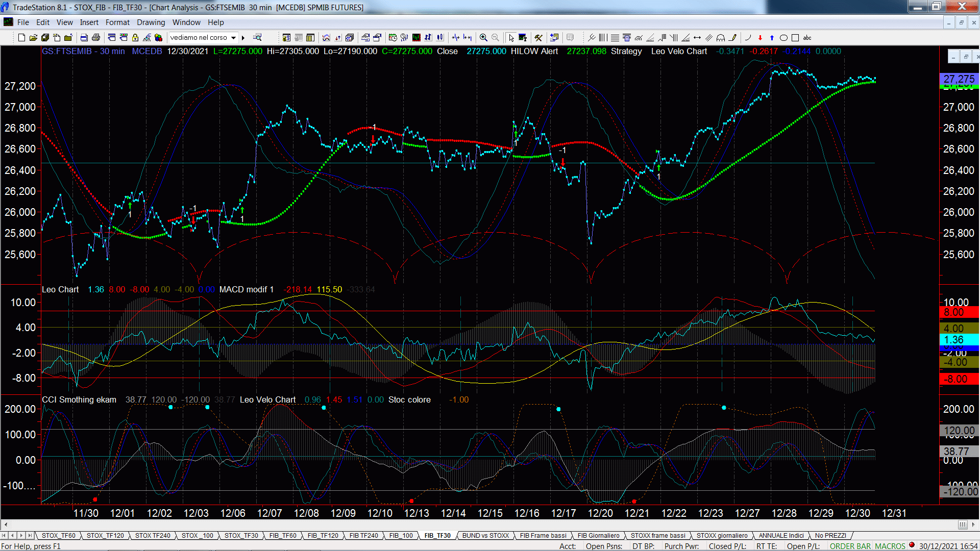Click the small play arrow beside dropdown
Viewport: 980px width, 551px height.
[243, 37]
